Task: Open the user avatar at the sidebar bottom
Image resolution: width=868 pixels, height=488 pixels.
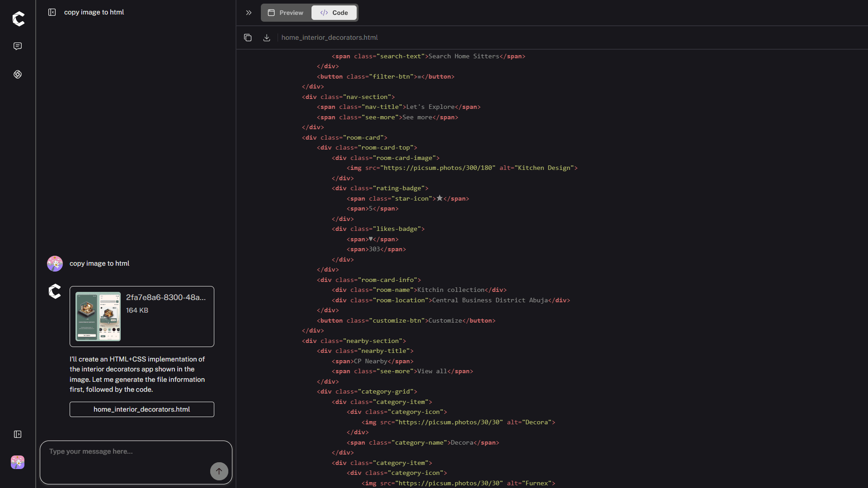Action: coord(18,462)
